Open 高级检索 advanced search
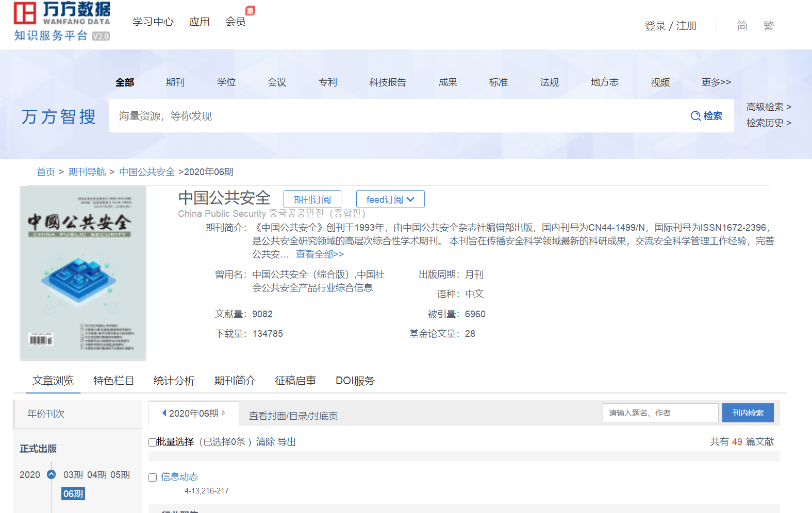This screenshot has height=513, width=812. coord(769,107)
